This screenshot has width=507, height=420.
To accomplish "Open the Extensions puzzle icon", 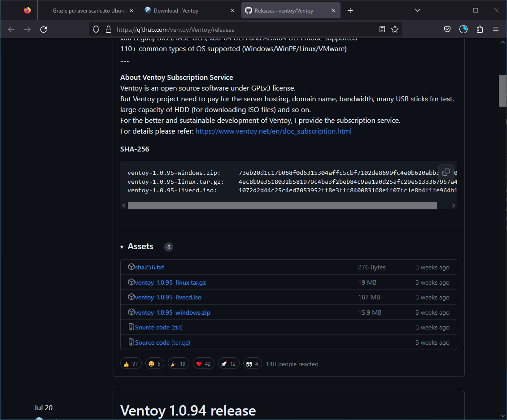I will (480, 30).
